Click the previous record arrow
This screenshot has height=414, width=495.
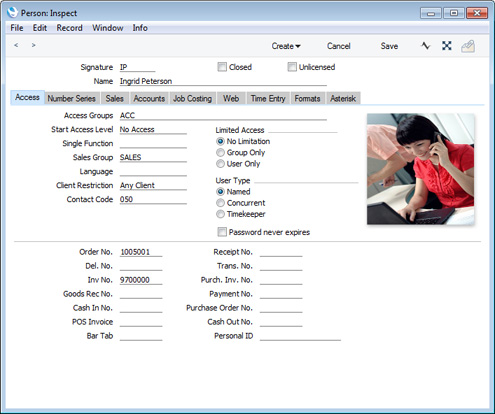point(16,45)
